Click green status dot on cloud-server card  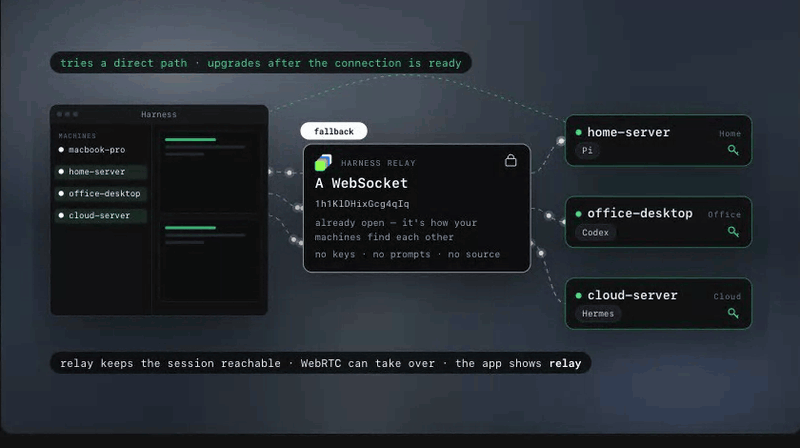[579, 295]
